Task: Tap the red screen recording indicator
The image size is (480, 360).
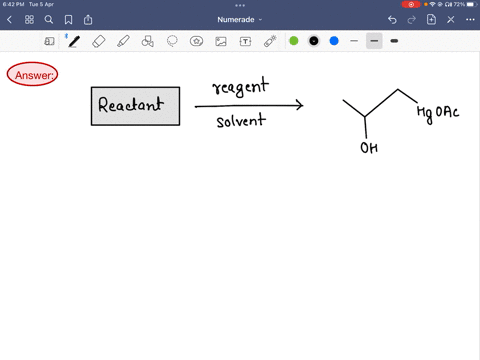Action: coord(411,4)
